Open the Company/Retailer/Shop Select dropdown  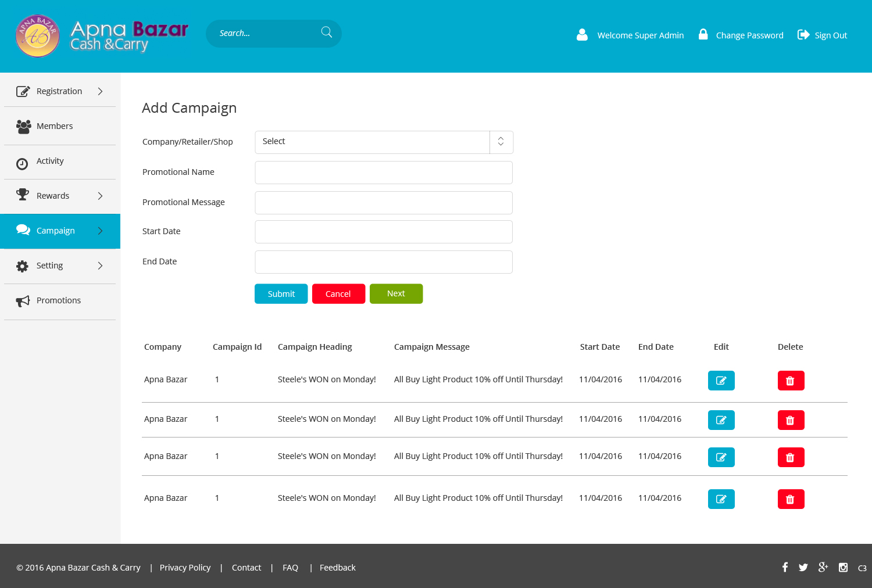tap(384, 142)
